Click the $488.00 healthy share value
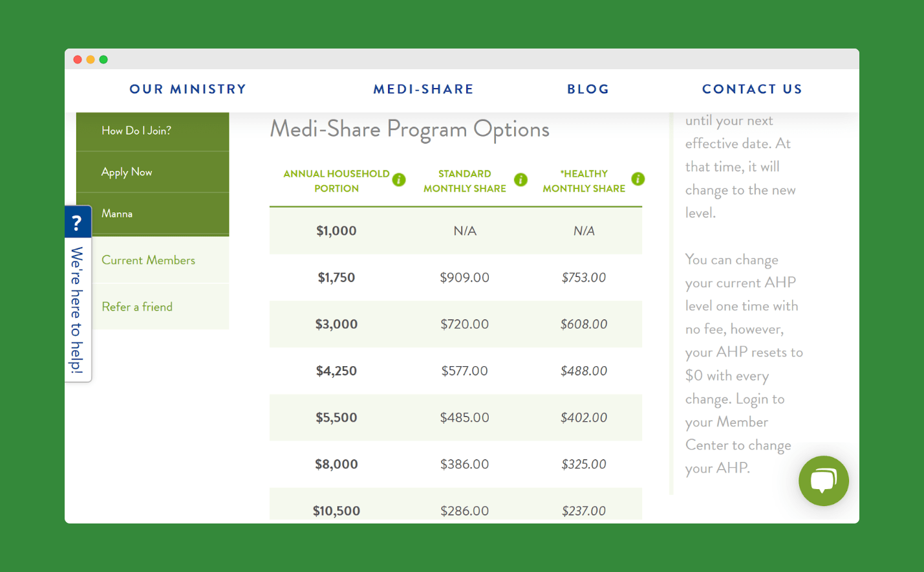This screenshot has width=924, height=572. point(584,371)
